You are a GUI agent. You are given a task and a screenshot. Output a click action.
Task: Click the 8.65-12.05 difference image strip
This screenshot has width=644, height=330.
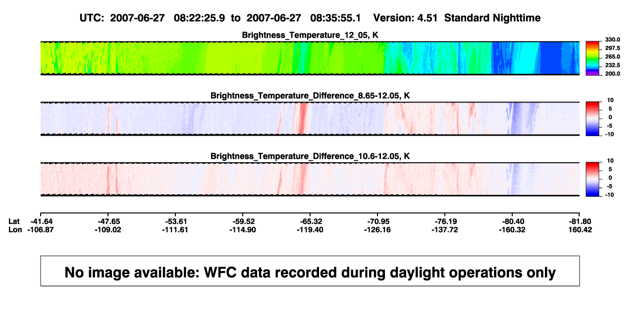pos(310,119)
